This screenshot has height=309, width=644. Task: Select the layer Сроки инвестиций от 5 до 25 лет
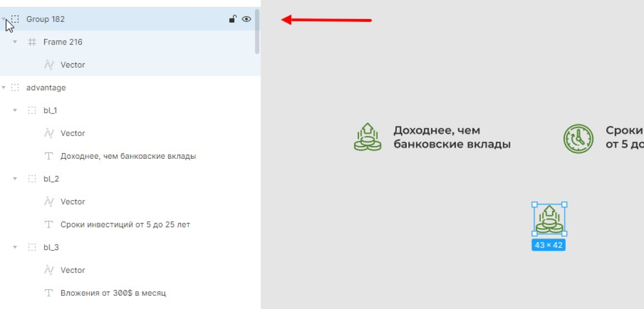[125, 224]
